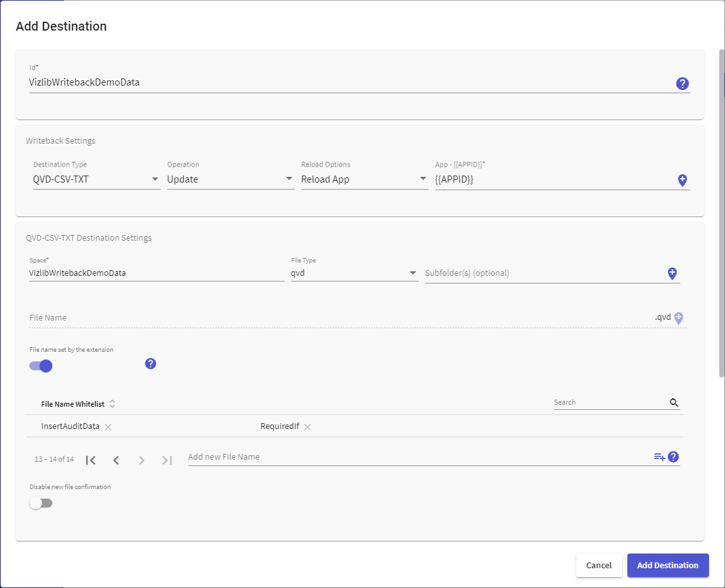Enable Disable new file confirmation switch
Screen dimensions: 725x588
(x=41, y=503)
